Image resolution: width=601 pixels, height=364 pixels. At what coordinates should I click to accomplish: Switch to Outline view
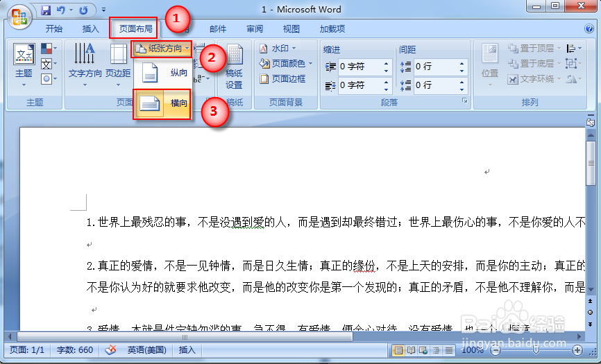tap(437, 350)
